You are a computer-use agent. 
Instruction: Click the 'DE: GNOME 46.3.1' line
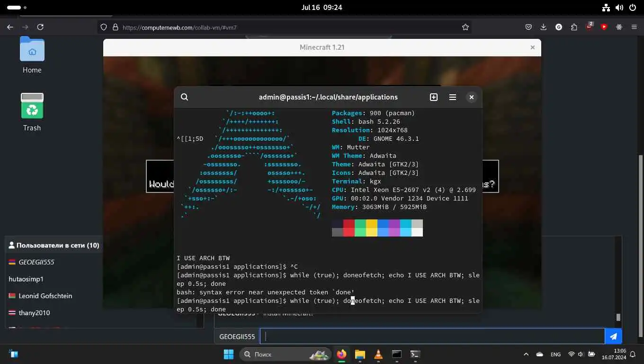coord(388,139)
